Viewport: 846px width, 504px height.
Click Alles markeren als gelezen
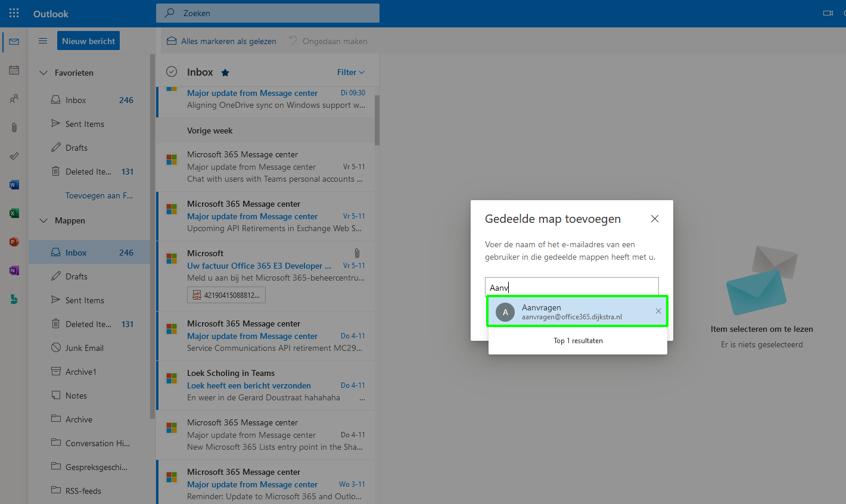coord(222,41)
